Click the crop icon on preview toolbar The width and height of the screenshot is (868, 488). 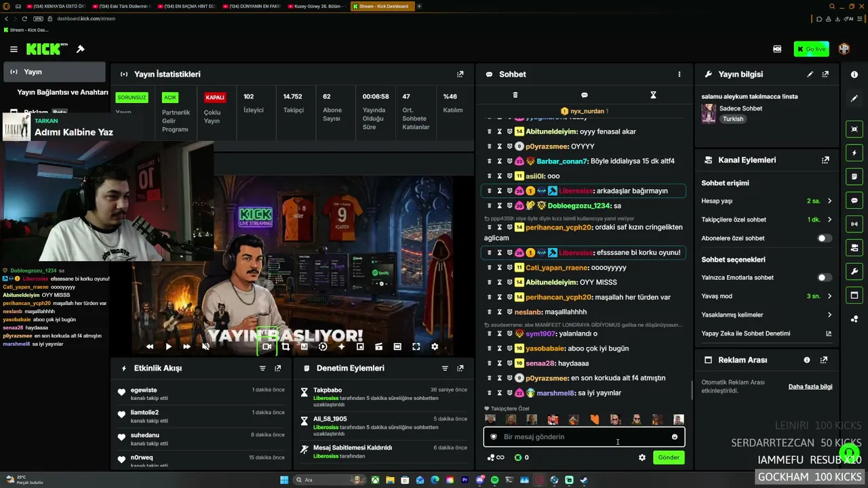pos(285,346)
